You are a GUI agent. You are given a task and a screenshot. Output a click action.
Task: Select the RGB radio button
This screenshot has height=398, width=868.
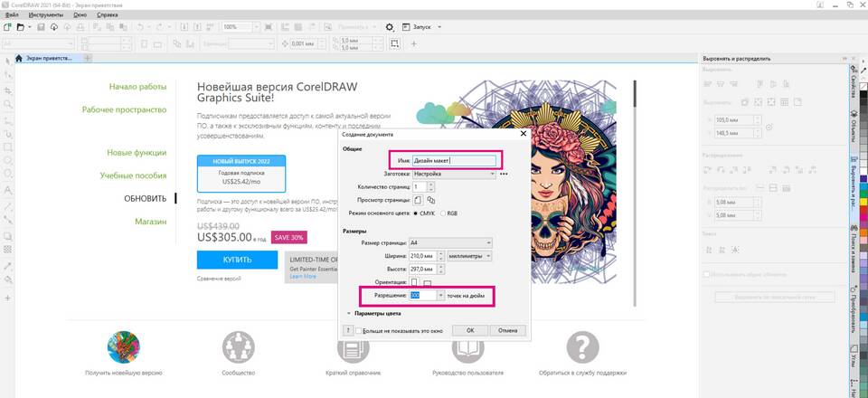443,213
